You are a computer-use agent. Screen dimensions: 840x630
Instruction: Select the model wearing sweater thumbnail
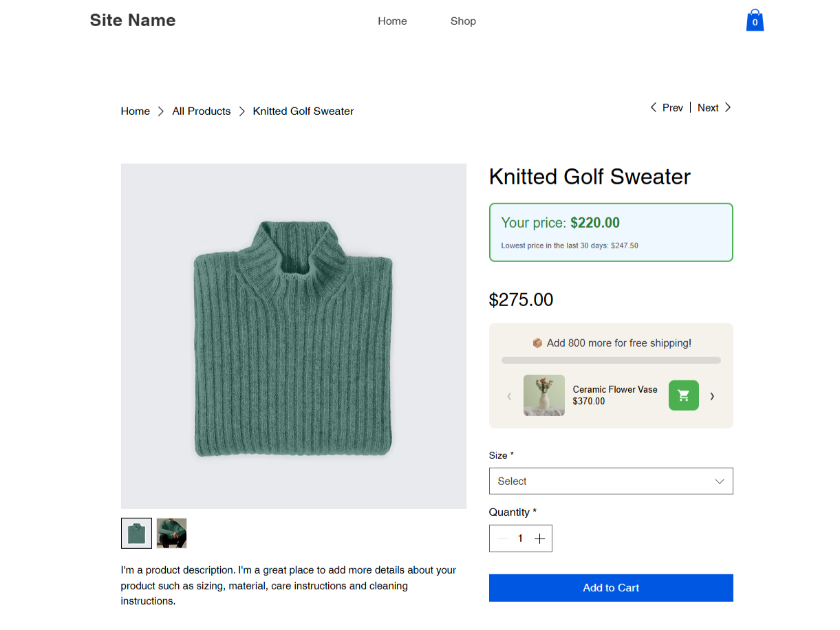[x=171, y=533]
